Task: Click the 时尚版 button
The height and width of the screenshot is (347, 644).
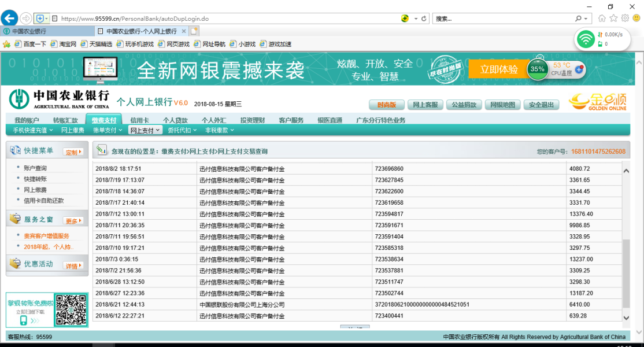Action: pos(387,105)
